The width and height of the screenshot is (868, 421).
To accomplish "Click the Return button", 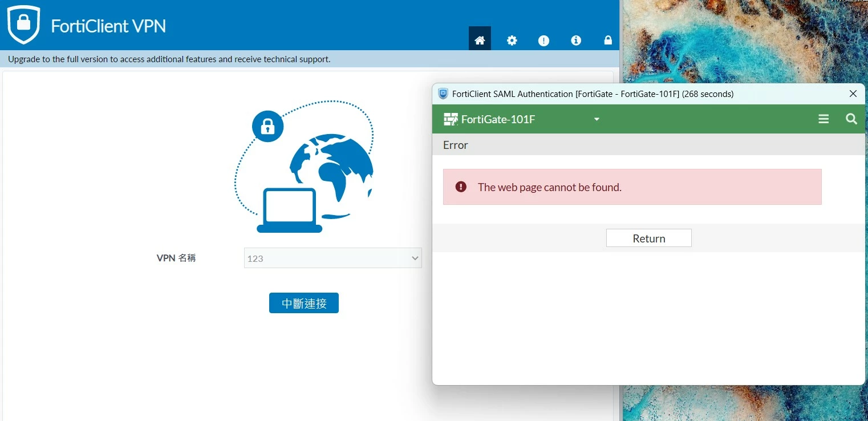I will pyautogui.click(x=649, y=238).
